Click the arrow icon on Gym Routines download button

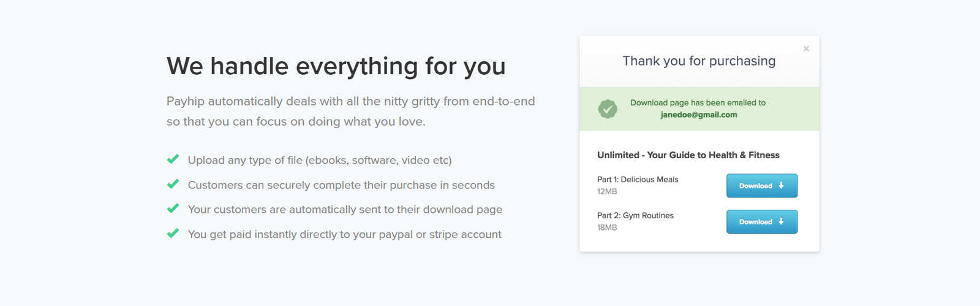coord(781,221)
